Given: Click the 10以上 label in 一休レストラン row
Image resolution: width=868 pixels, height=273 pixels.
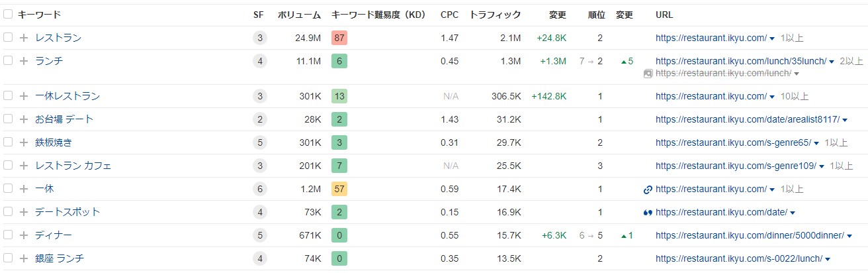Looking at the screenshot, I should pyautogui.click(x=795, y=96).
